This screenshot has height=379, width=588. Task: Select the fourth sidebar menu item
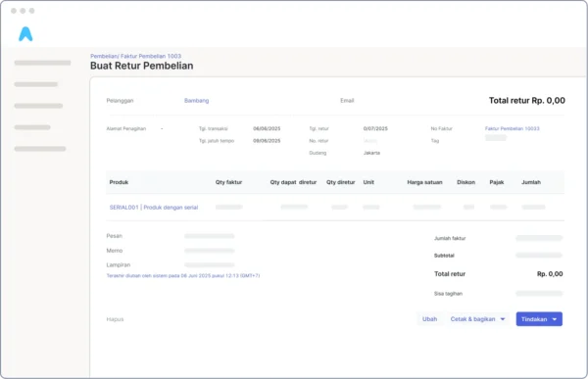point(32,127)
